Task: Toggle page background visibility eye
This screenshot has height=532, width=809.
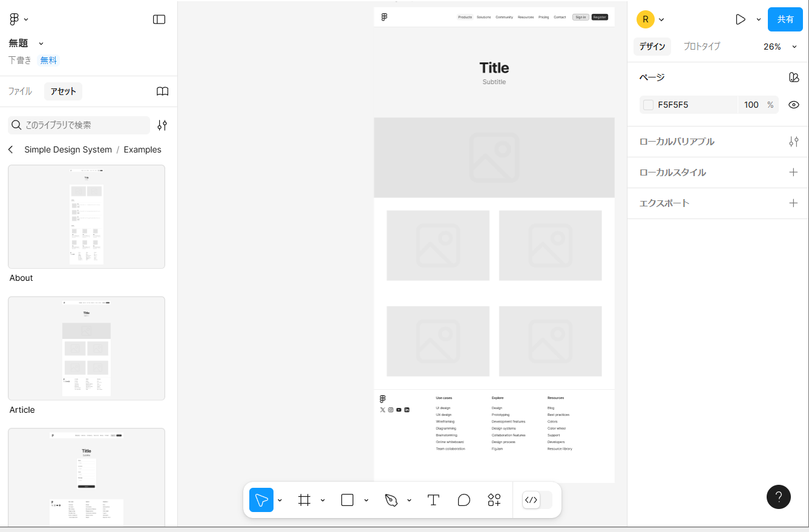Action: [x=794, y=105]
